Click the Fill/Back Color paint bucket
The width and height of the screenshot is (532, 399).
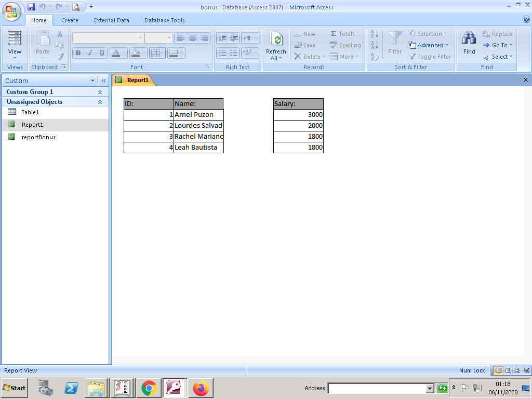click(136, 52)
